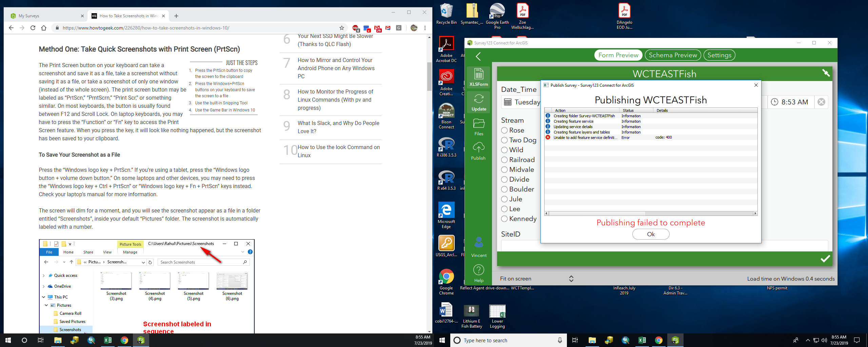The image size is (868, 347).
Task: Open the calendar picker in Date_Time field
Action: (508, 102)
